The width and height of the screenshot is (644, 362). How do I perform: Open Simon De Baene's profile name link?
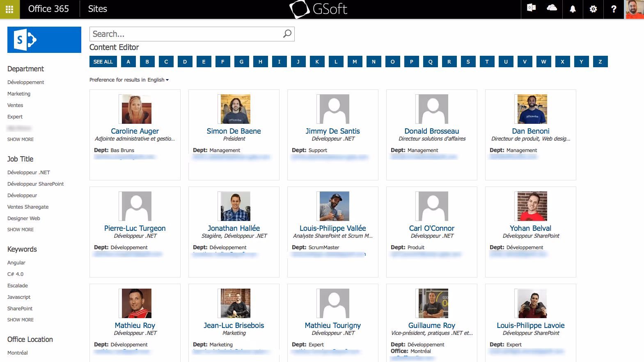click(x=234, y=131)
